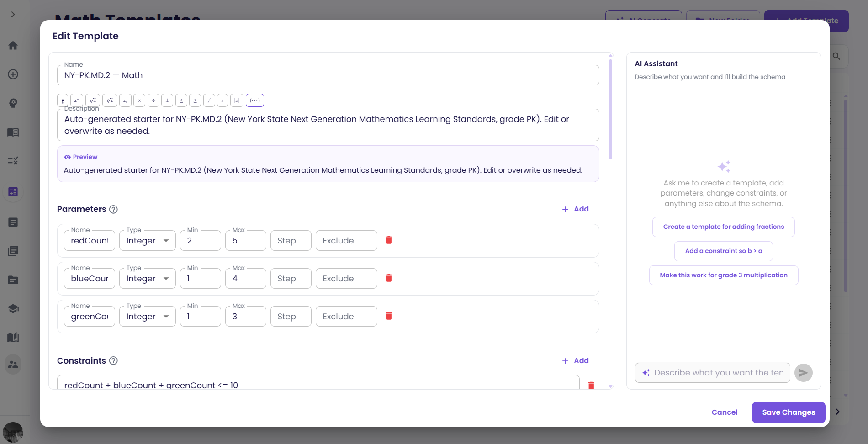Open the Type dropdown for blueCount

[x=148, y=279]
